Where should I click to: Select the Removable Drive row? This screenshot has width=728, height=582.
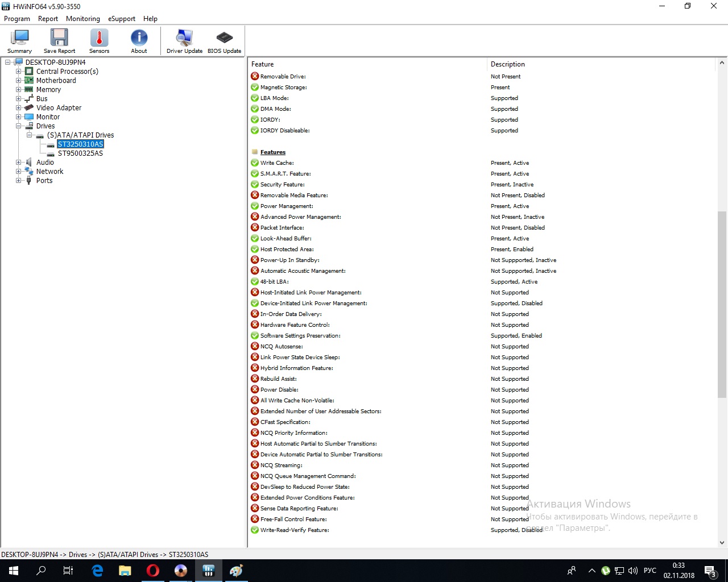(482, 77)
